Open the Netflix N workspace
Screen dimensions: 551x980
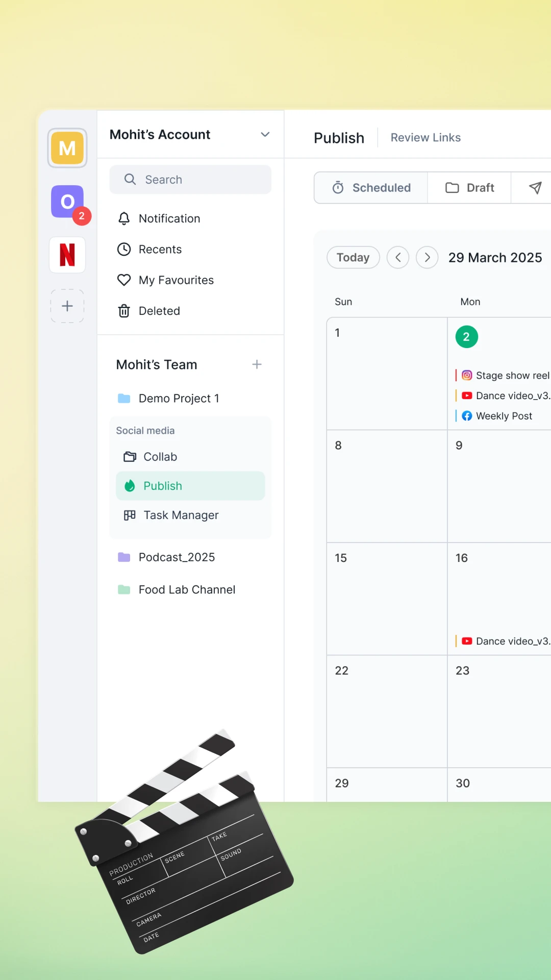tap(67, 255)
